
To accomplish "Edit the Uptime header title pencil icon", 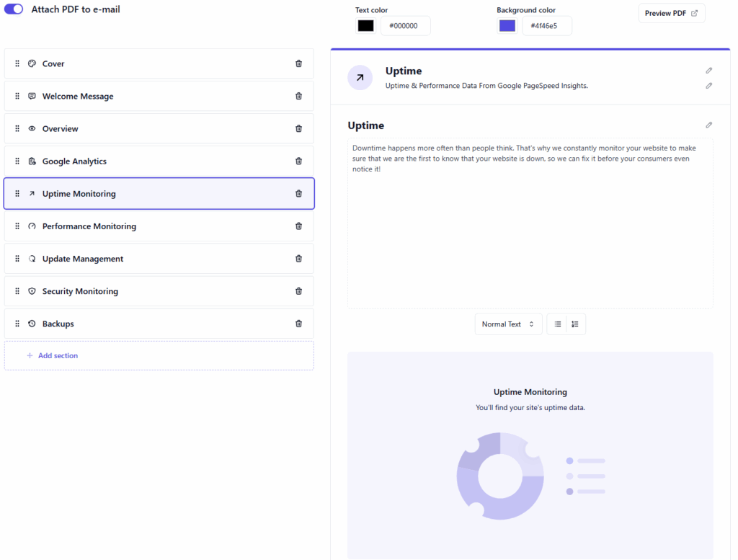I will [708, 71].
